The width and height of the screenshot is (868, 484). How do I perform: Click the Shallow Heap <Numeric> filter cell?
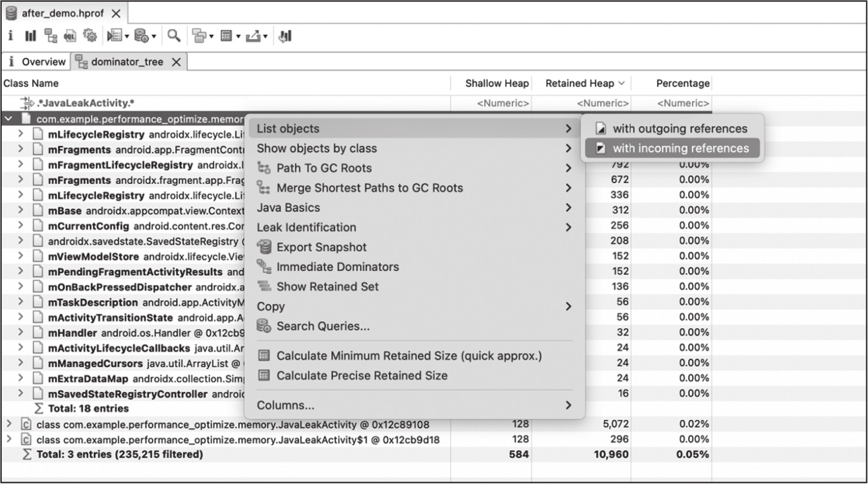tap(502, 103)
